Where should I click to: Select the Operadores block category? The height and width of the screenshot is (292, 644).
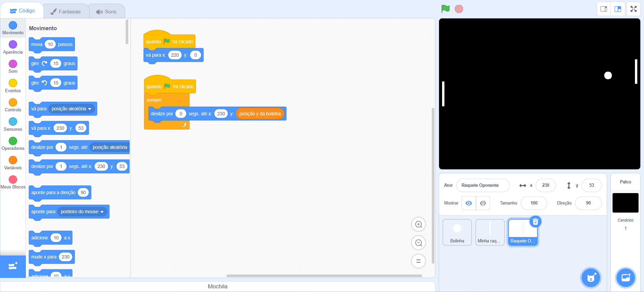point(13,144)
